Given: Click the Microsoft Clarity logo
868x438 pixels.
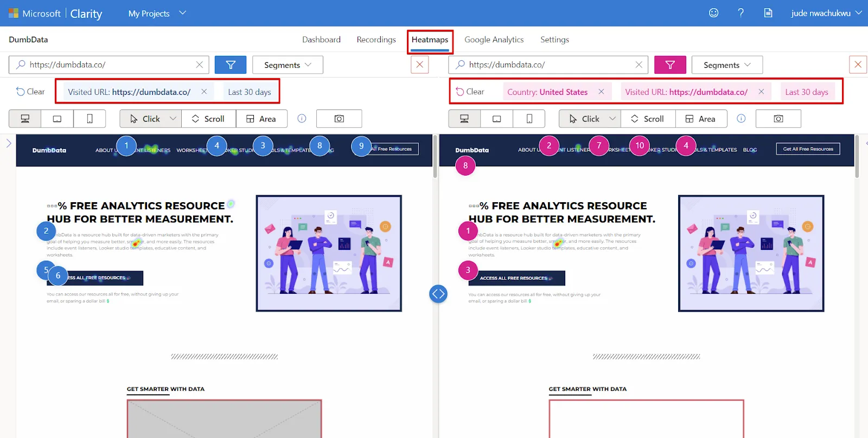Looking at the screenshot, I should [x=55, y=14].
